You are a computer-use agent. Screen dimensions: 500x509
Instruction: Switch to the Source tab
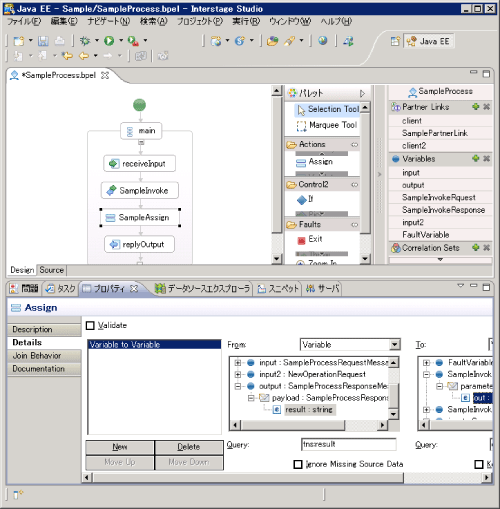point(52,270)
